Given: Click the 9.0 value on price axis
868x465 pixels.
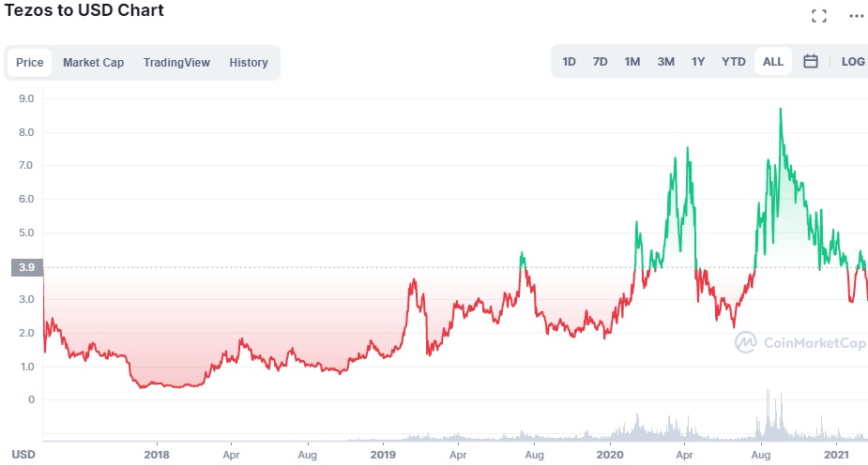Looking at the screenshot, I should pyautogui.click(x=26, y=99).
